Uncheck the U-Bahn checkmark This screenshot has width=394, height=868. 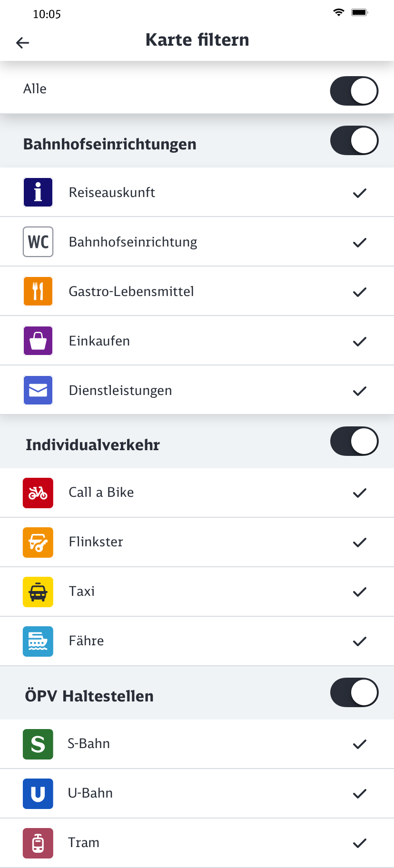point(360,794)
